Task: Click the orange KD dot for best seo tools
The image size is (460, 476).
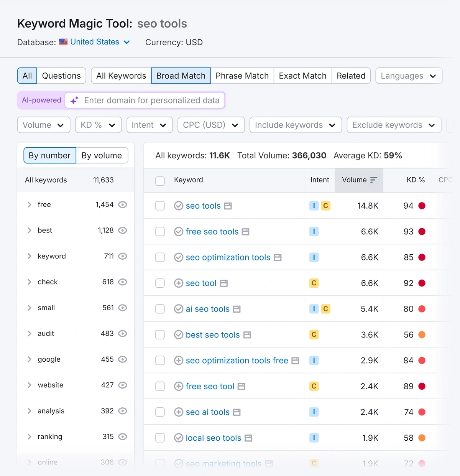Action: pos(422,335)
